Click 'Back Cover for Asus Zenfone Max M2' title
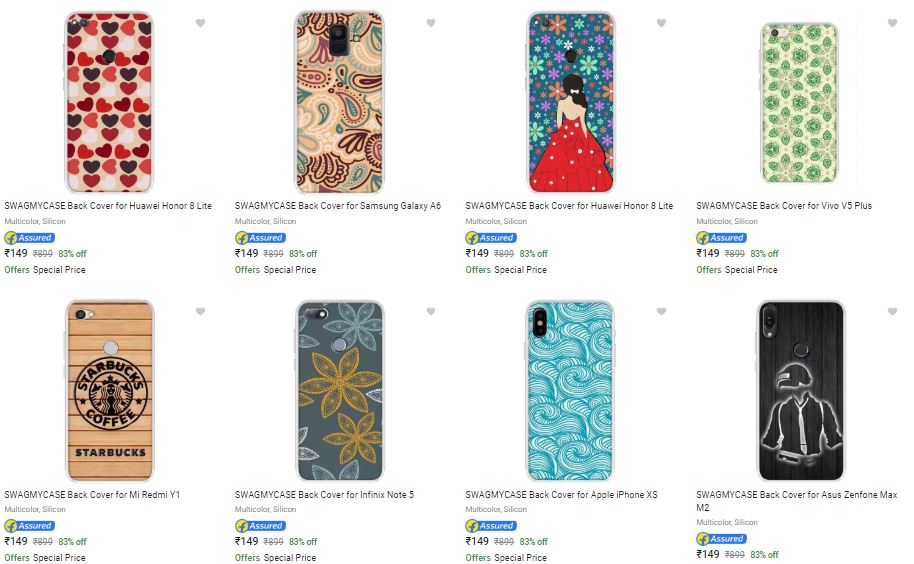Screen dimensions: 914x564 (x=796, y=501)
